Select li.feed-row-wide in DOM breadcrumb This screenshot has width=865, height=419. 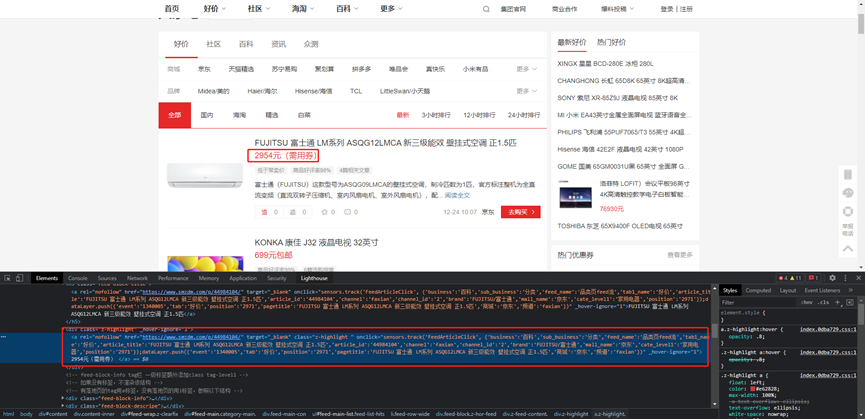(x=412, y=413)
